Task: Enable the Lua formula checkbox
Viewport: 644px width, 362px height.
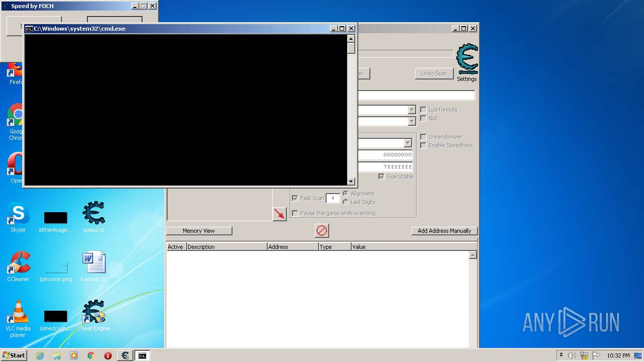Action: 423,110
